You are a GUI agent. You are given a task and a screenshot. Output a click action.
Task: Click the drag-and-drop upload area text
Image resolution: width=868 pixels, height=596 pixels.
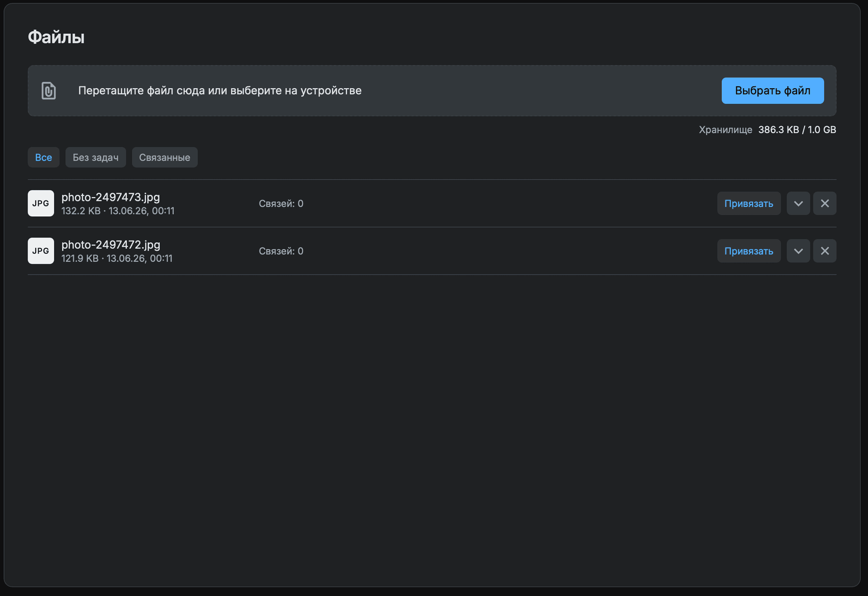220,91
